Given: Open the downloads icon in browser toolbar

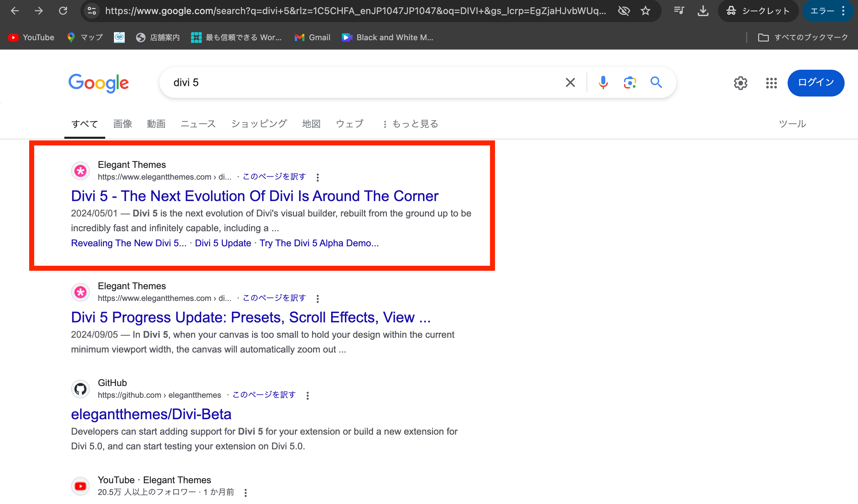Looking at the screenshot, I should point(703,11).
